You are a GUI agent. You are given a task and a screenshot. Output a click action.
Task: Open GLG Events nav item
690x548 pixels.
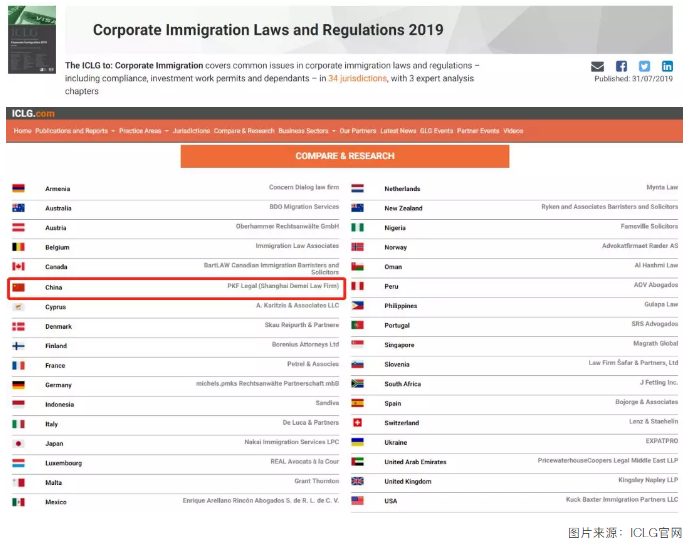click(436, 131)
